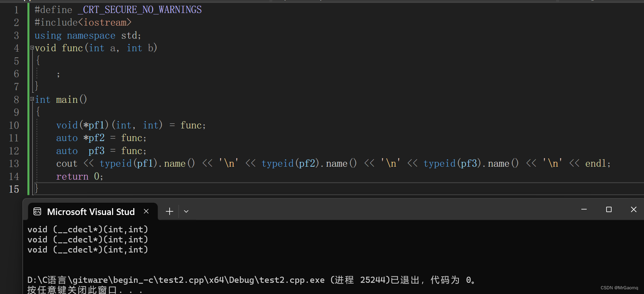Click line number 13 in the gutter
This screenshot has width=644, height=294.
14,163
